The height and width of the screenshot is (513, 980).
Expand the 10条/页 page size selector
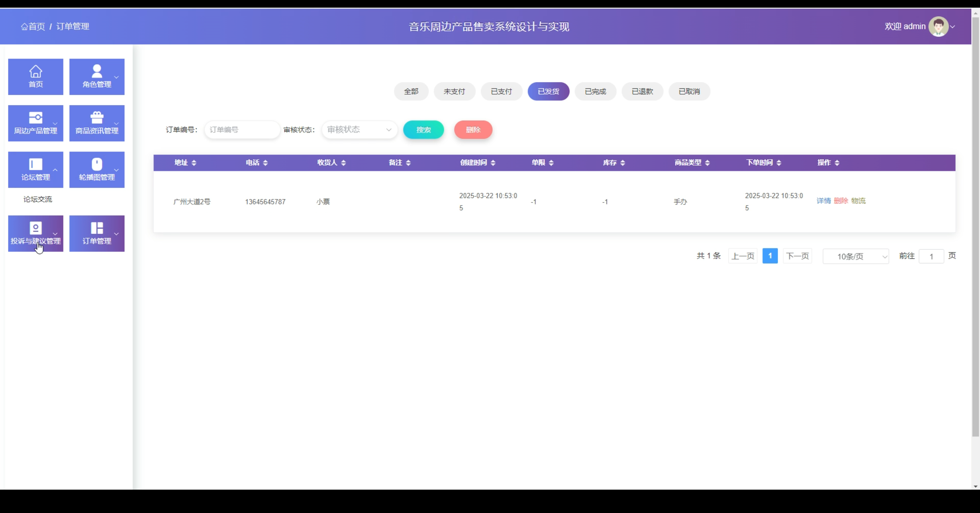855,256
